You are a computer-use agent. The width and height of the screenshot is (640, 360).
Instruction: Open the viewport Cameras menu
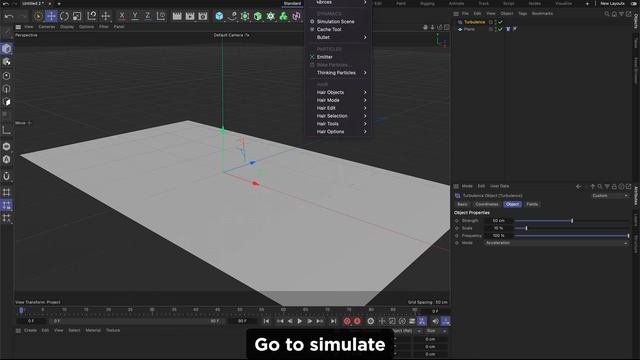(47, 27)
